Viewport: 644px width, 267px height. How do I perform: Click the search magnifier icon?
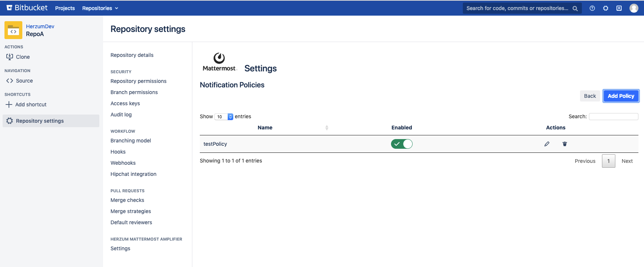575,8
